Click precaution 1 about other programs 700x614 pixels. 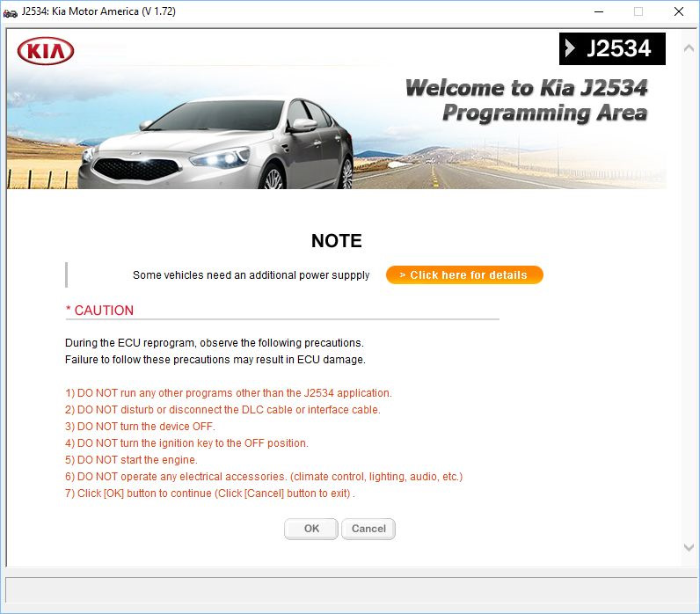[228, 393]
